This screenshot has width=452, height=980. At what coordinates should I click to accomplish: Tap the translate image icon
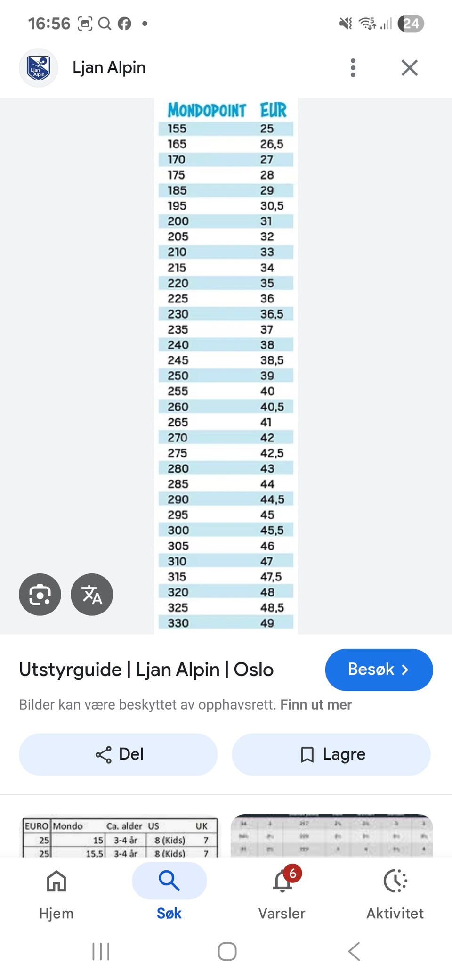(x=92, y=594)
